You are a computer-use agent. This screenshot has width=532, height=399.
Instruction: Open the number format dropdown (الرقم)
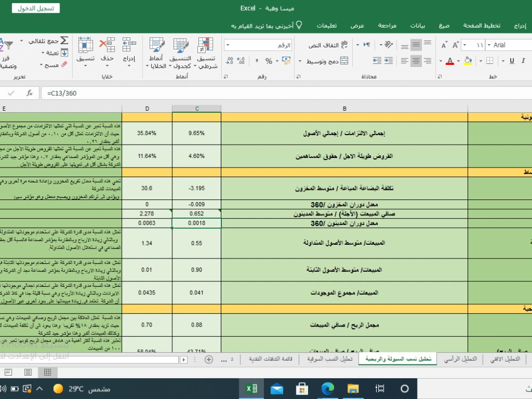pyautogui.click(x=228, y=45)
